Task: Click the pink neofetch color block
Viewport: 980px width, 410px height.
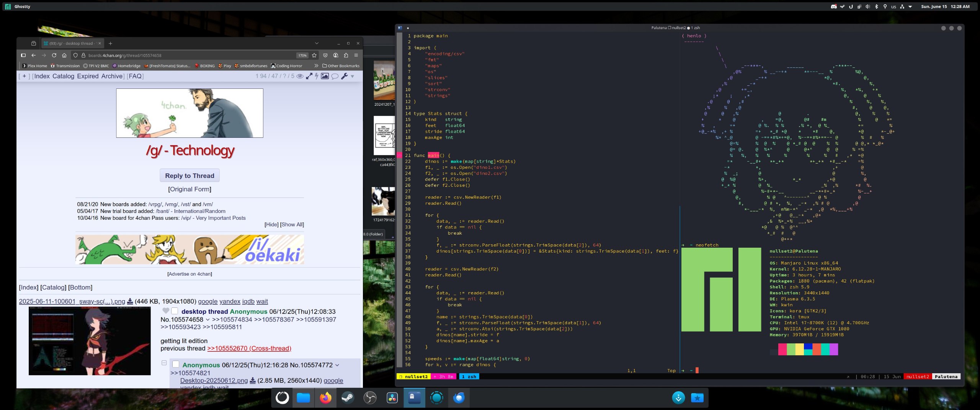Action: point(782,349)
